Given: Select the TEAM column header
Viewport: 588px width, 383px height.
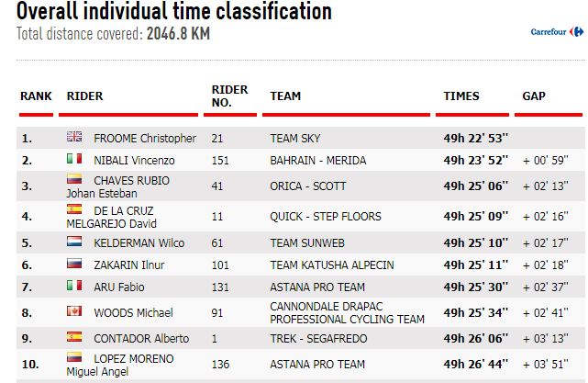Looking at the screenshot, I should 285,96.
